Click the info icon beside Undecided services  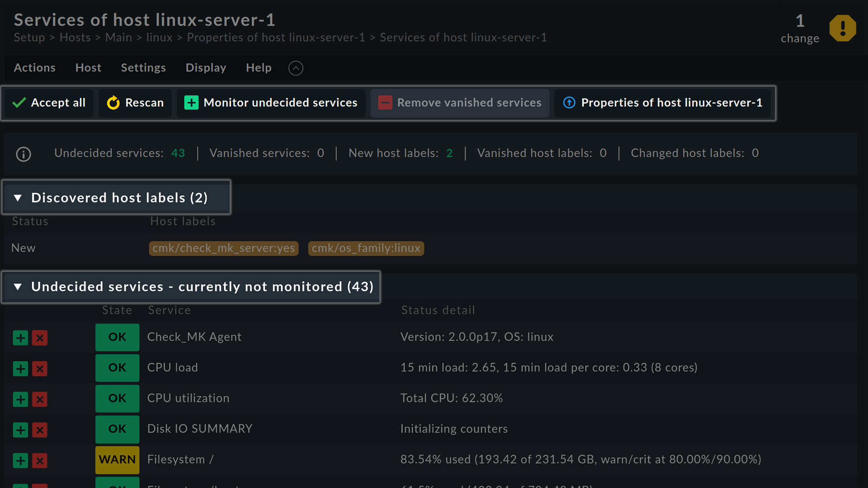(24, 154)
